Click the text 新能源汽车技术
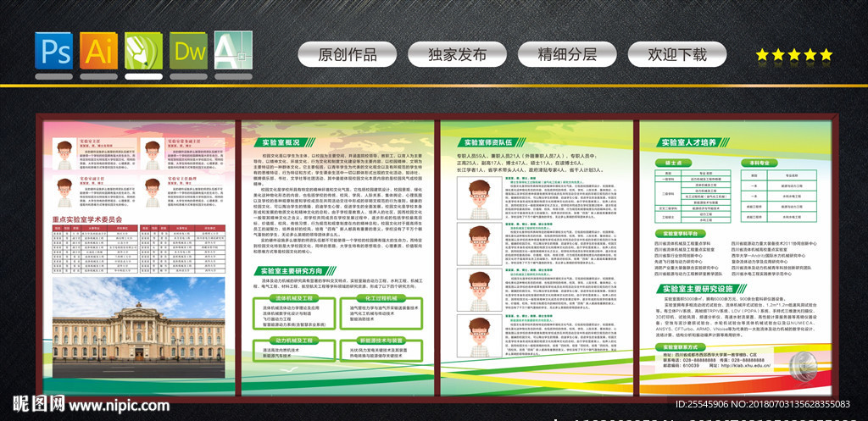Screen dimensions: 868x421 click(277, 357)
